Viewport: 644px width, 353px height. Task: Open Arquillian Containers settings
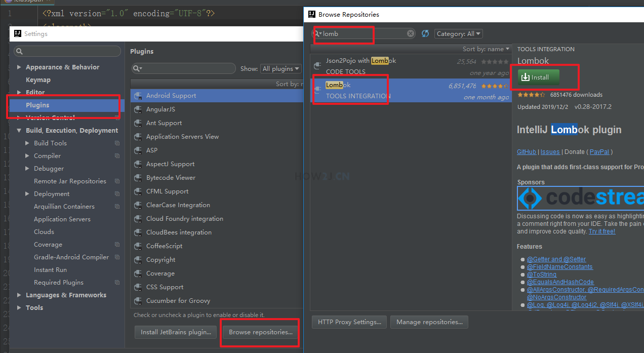[x=64, y=207]
